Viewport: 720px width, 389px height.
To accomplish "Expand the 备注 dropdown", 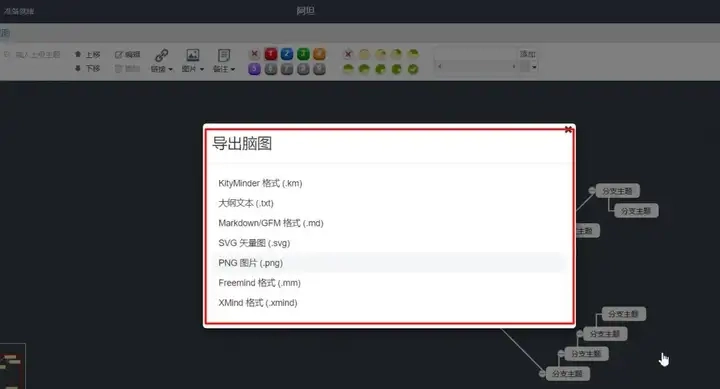I will (233, 69).
